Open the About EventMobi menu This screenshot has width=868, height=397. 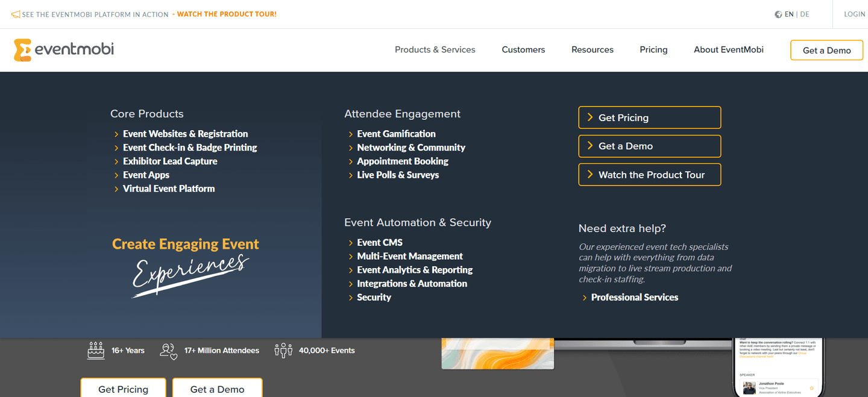729,50
